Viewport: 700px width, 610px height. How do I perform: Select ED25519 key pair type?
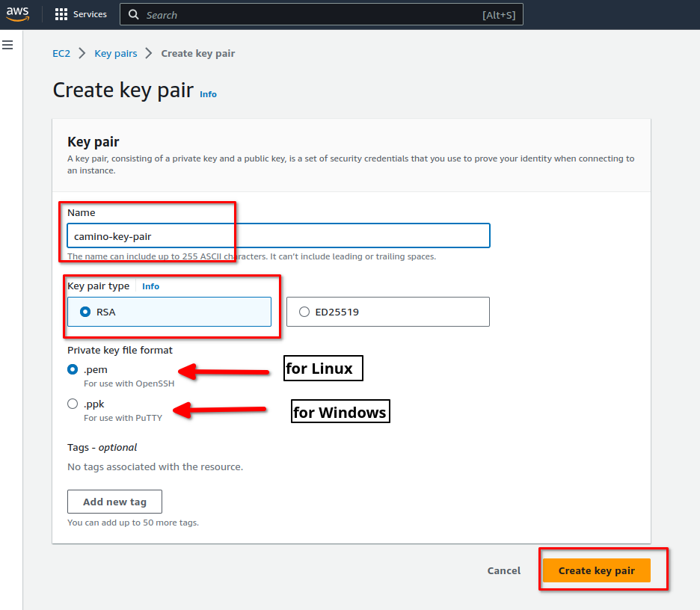point(304,312)
